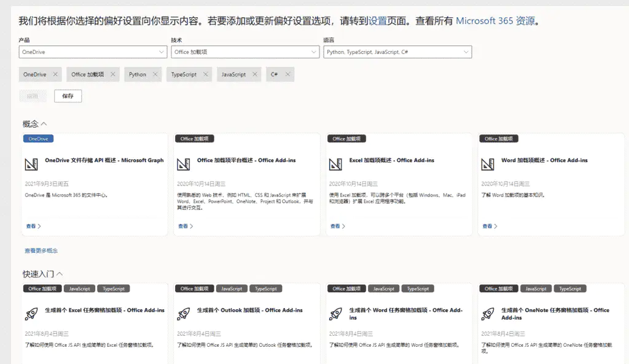Image resolution: width=629 pixels, height=364 pixels.
Task: Open the 产品 dropdown showing OneDrive
Action: (93, 52)
